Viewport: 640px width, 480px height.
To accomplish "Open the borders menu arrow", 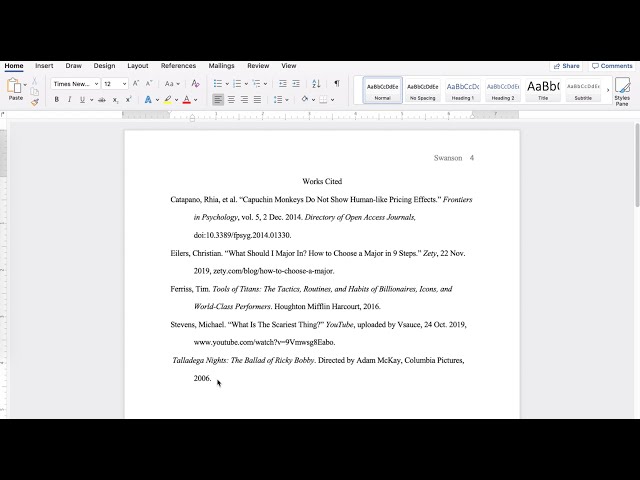I will pos(333,100).
